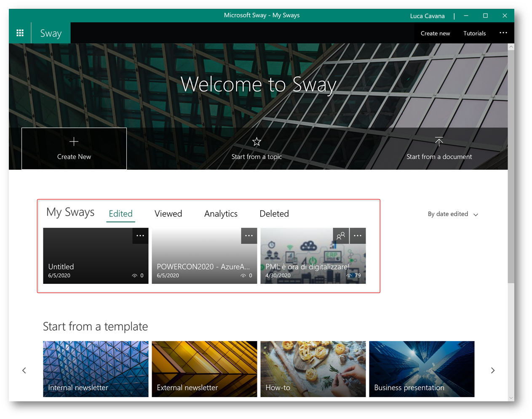This screenshot has height=419, width=532.
Task: Open the app launcher grid icon
Action: pyautogui.click(x=20, y=33)
